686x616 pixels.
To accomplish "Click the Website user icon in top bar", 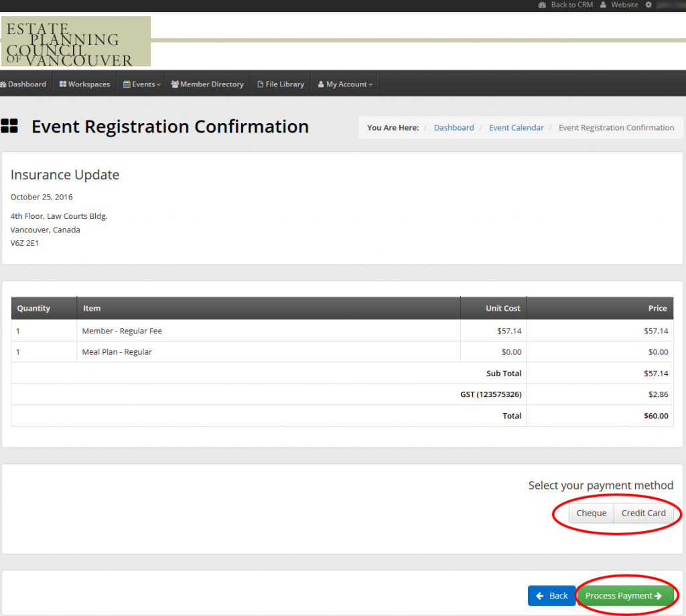I will pyautogui.click(x=603, y=5).
